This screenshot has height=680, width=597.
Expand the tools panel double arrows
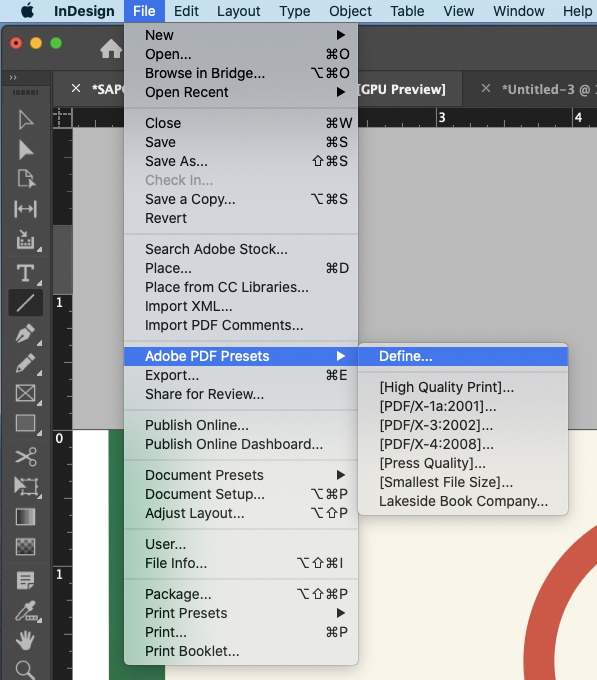tap(13, 78)
